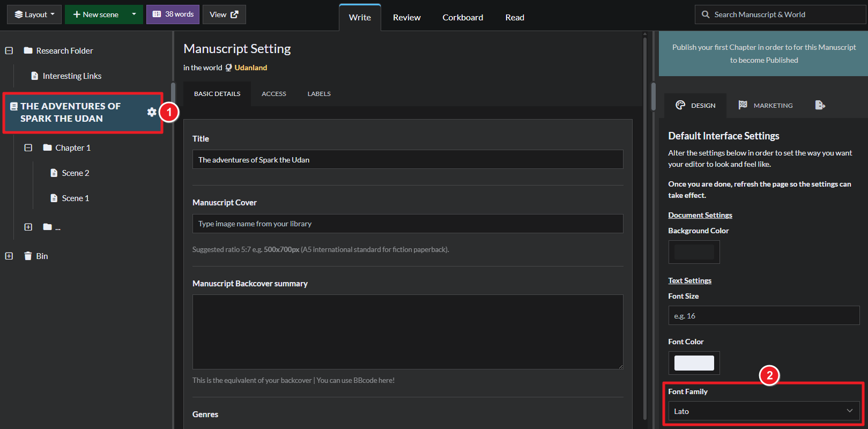Select the Write tab

(360, 17)
